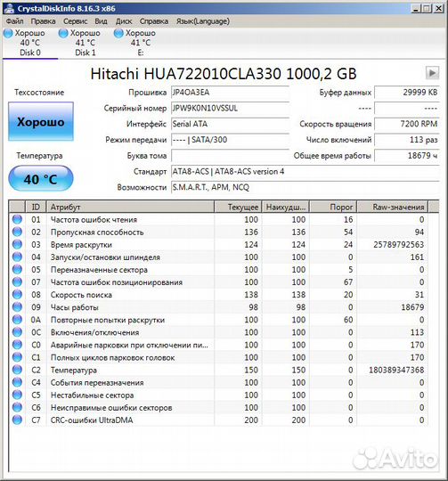Select the Переназначенные сектора row
The image size is (448, 481).
click(218, 270)
